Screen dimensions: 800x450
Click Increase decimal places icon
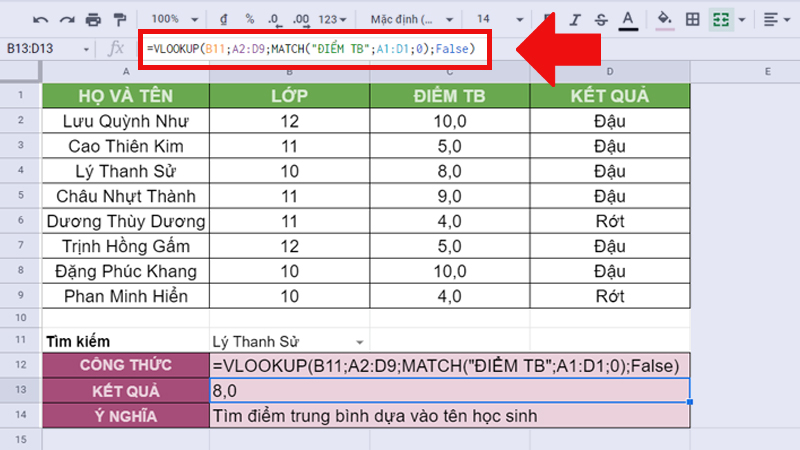point(301,20)
